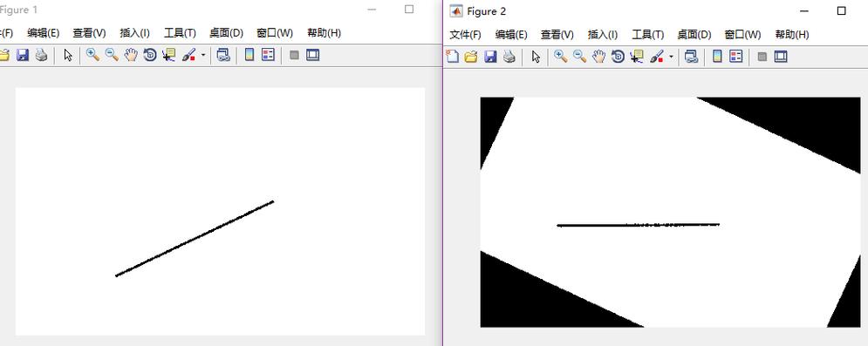Print Figure 2 with the printer icon

509,57
